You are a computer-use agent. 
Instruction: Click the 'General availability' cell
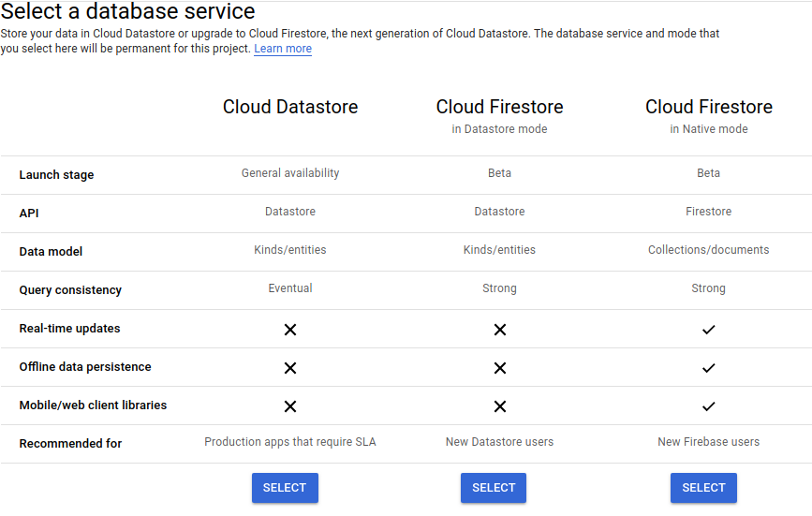point(290,173)
